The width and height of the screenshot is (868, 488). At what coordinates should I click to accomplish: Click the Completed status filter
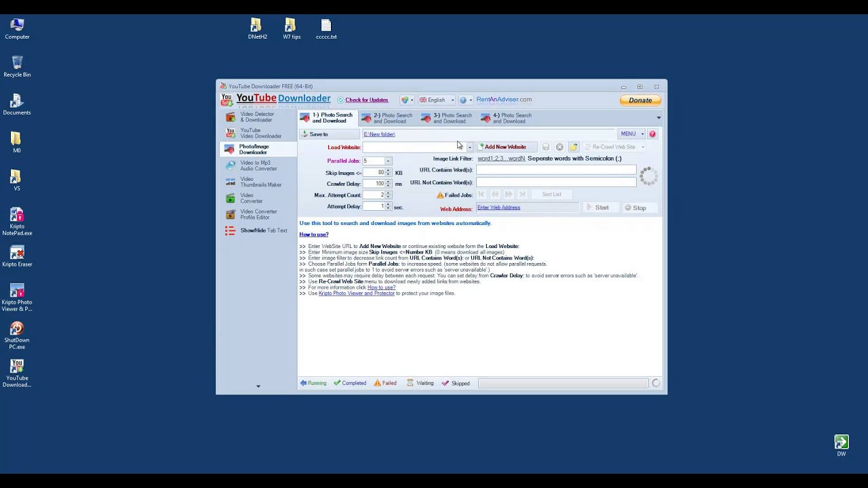pyautogui.click(x=349, y=383)
